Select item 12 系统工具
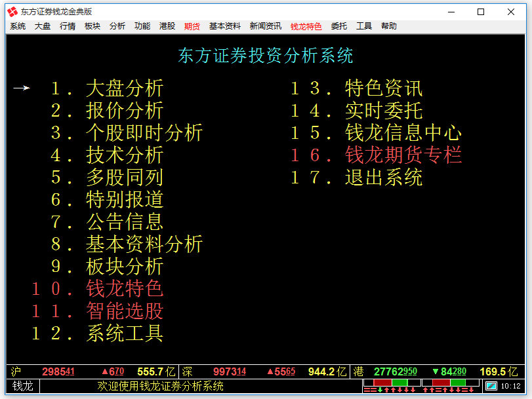Image resolution: width=532 pixels, height=399 pixels. point(98,333)
